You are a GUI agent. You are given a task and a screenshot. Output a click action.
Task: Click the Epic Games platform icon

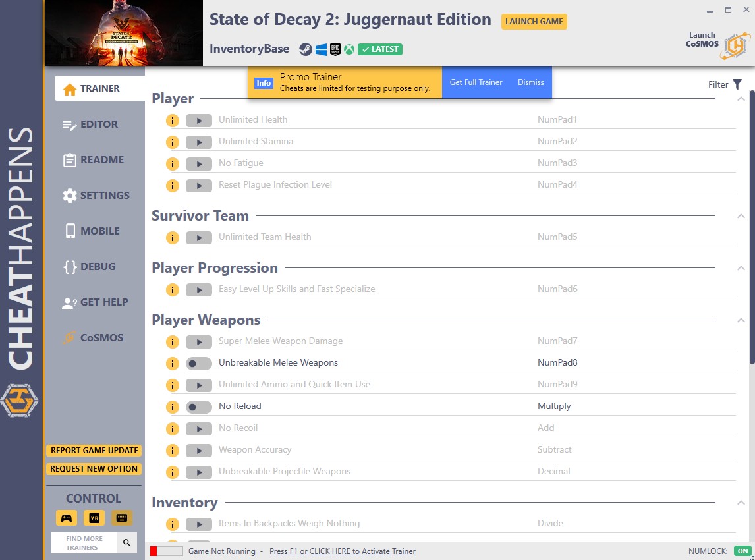pyautogui.click(x=335, y=49)
